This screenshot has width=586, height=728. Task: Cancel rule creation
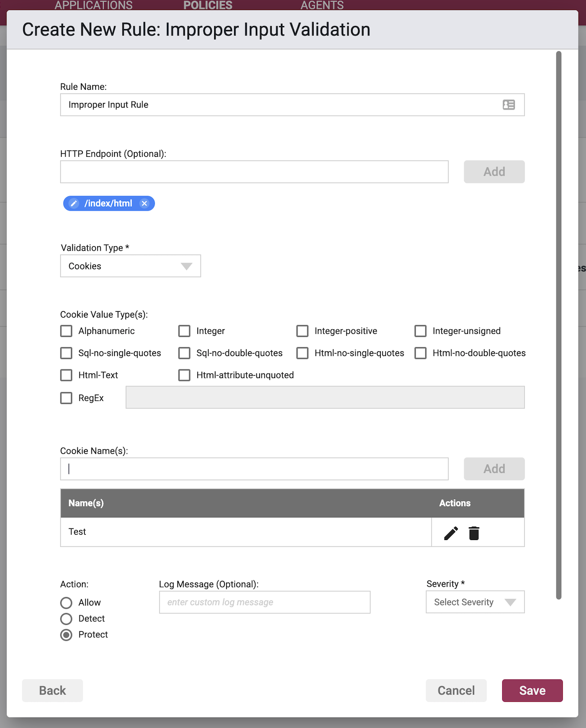pos(456,691)
